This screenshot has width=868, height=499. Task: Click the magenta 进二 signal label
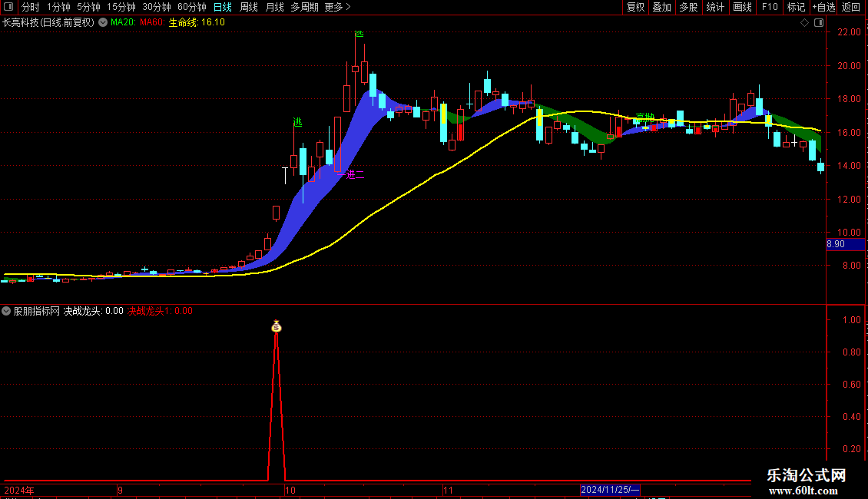tap(354, 175)
